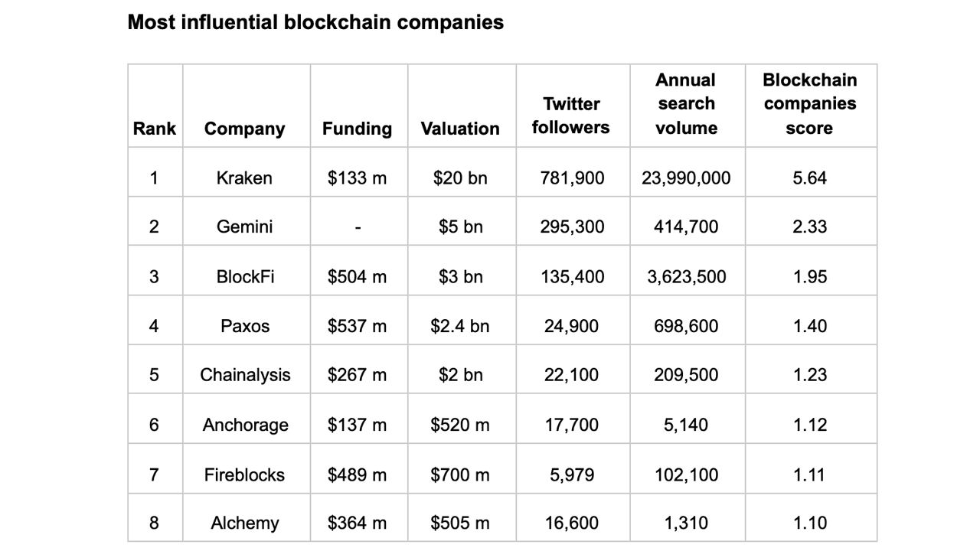Screen dimensions: 980x551
Task: Select the 23,990,000 search volume cell
Action: (686, 178)
